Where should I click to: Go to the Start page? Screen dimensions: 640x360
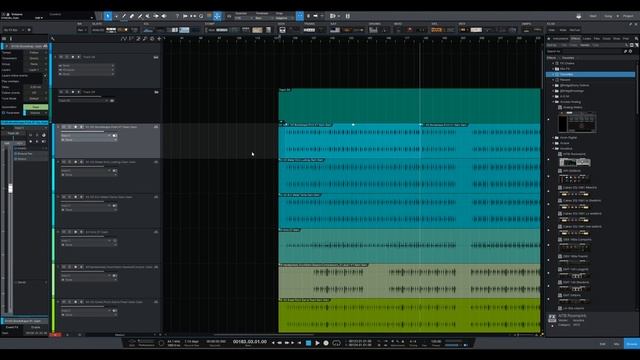[x=593, y=16]
